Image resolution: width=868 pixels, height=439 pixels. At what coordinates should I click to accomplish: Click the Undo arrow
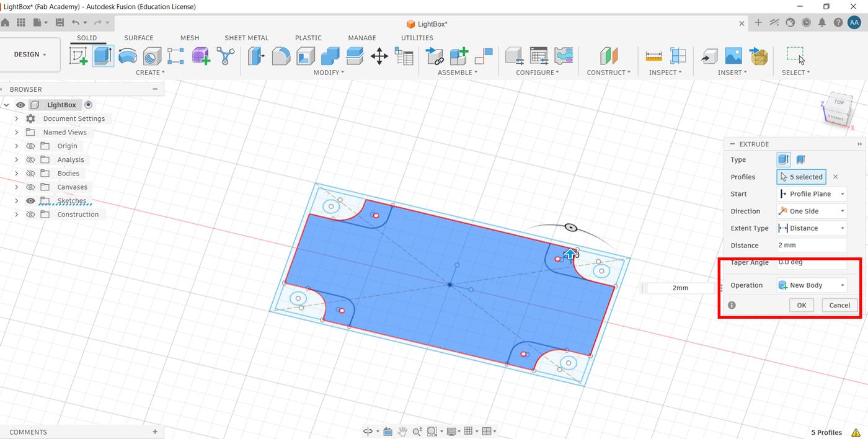pos(76,22)
